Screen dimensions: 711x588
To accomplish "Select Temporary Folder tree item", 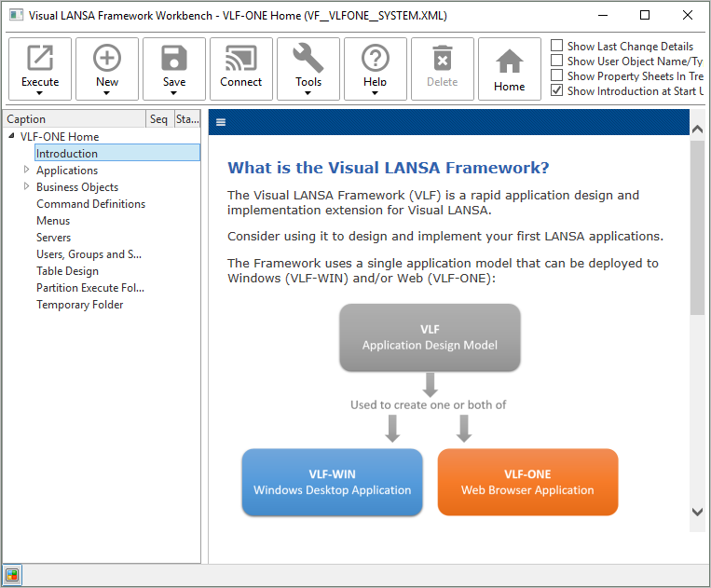I will 79,304.
